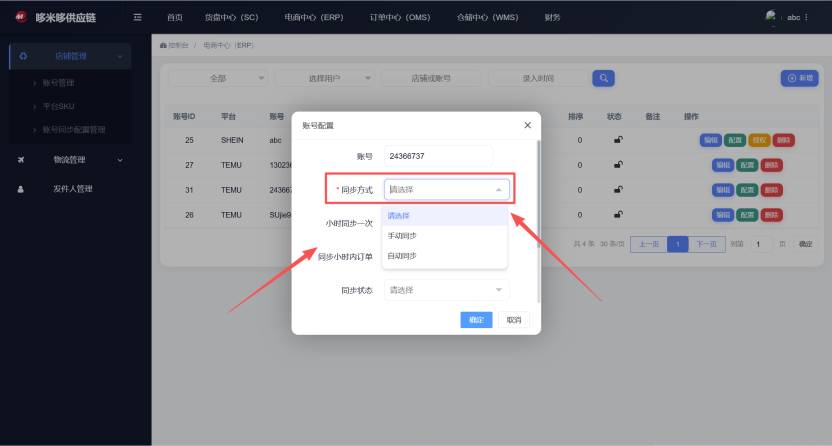Click 编辑 button for SHEIN row

710,140
